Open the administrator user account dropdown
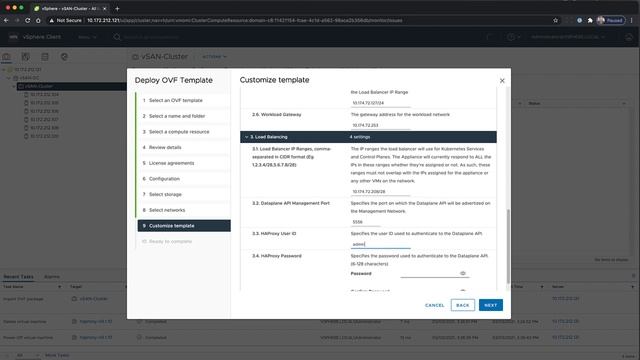This screenshot has height=360, width=640. coord(568,37)
